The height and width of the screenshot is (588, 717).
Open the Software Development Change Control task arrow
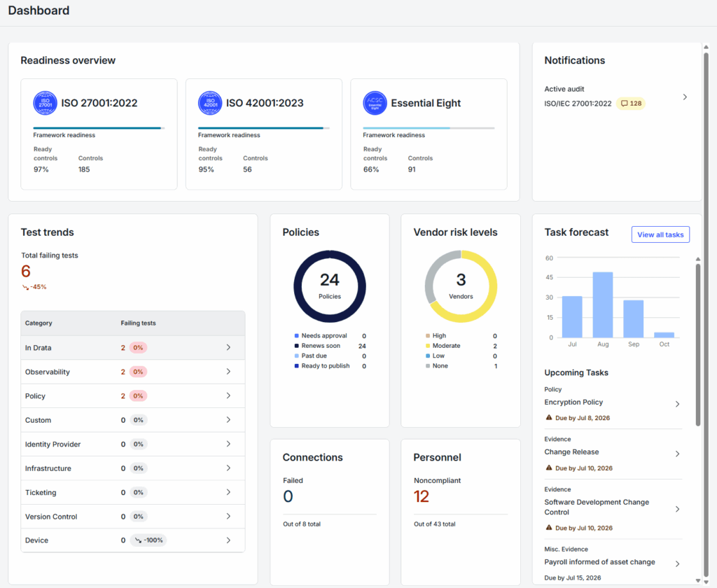[677, 509]
